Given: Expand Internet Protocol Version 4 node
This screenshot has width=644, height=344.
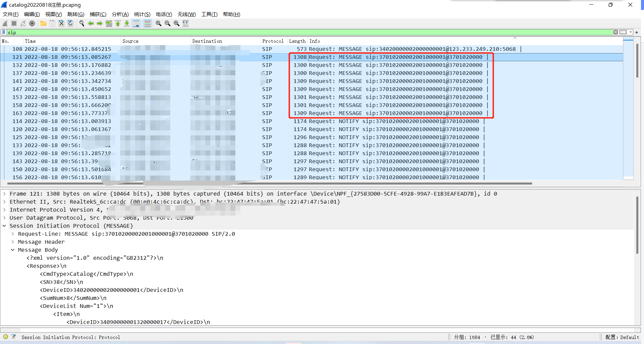Looking at the screenshot, I should [4, 210].
